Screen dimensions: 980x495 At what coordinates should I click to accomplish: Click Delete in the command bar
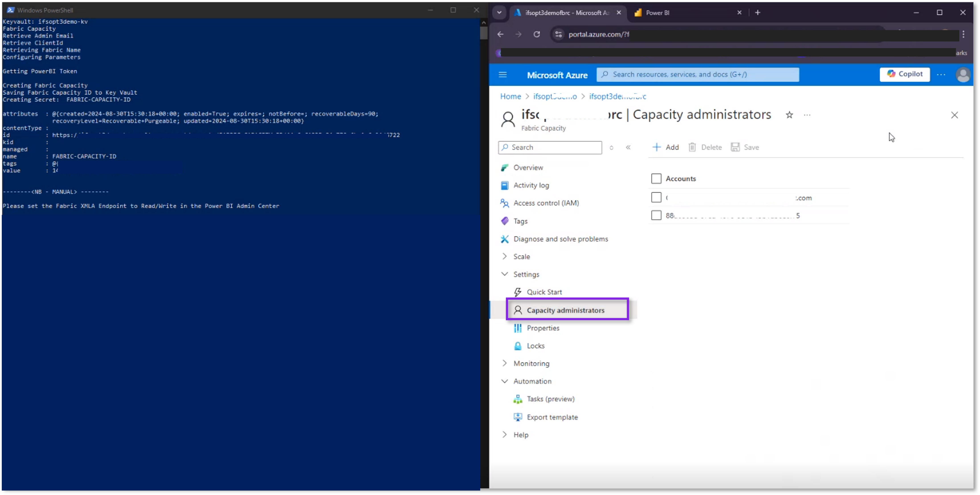pos(705,147)
